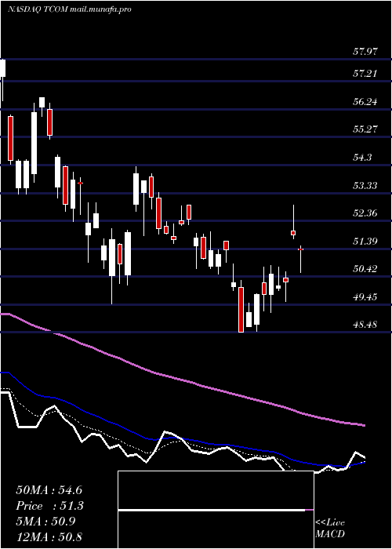Image resolution: width=392 pixels, height=549 pixels.
Task: Click the 57.21 price level label
Action: click(x=365, y=74)
